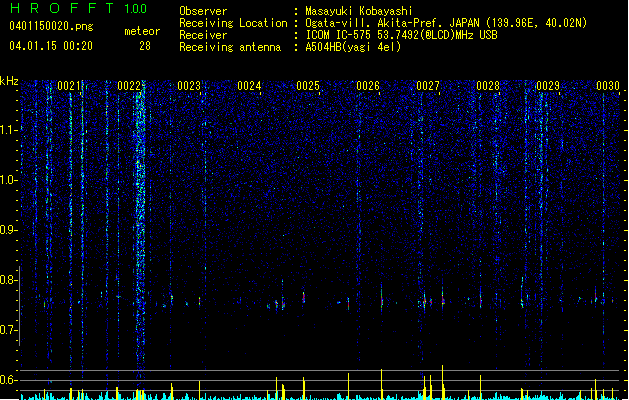Image resolution: width=629 pixels, height=400 pixels.
Task: Click the kHz axis unit label
Action: (x=9, y=81)
